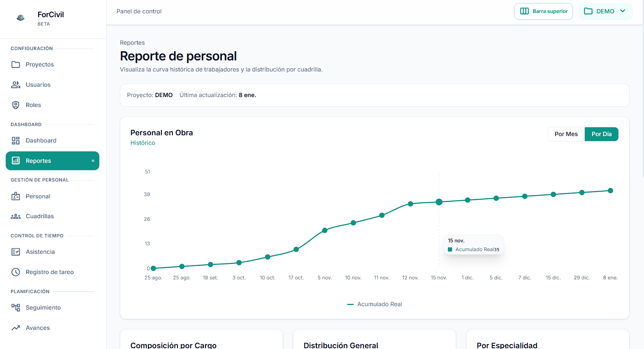Open the Proyectos section in sidebar
The height and width of the screenshot is (349, 644).
click(16, 64)
